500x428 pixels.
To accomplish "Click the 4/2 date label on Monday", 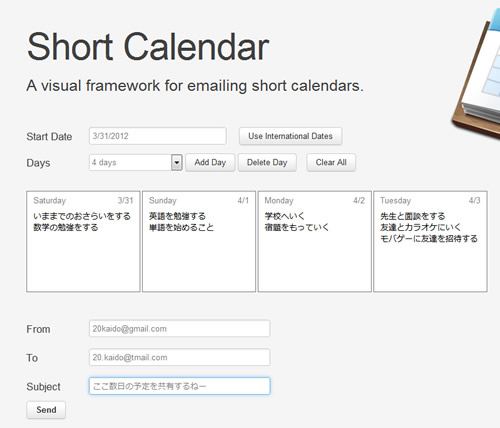I will tap(359, 200).
